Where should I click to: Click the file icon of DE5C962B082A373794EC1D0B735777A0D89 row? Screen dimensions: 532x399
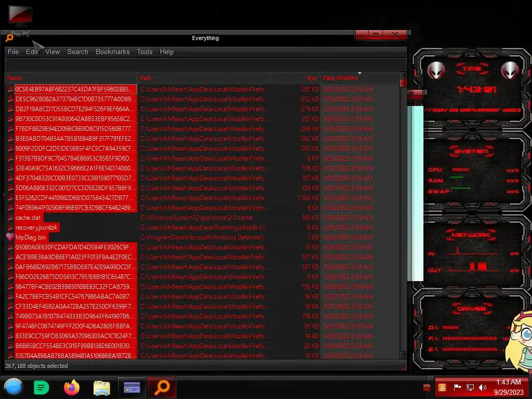coord(10,99)
